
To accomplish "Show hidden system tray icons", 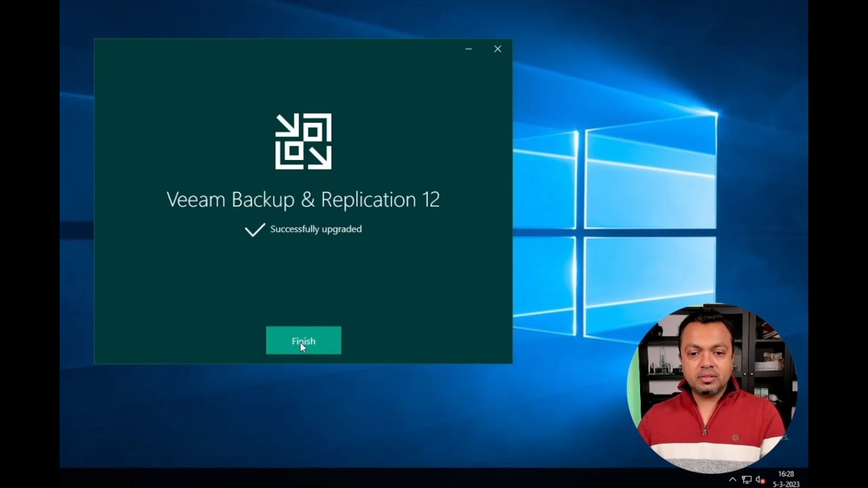I will (732, 479).
